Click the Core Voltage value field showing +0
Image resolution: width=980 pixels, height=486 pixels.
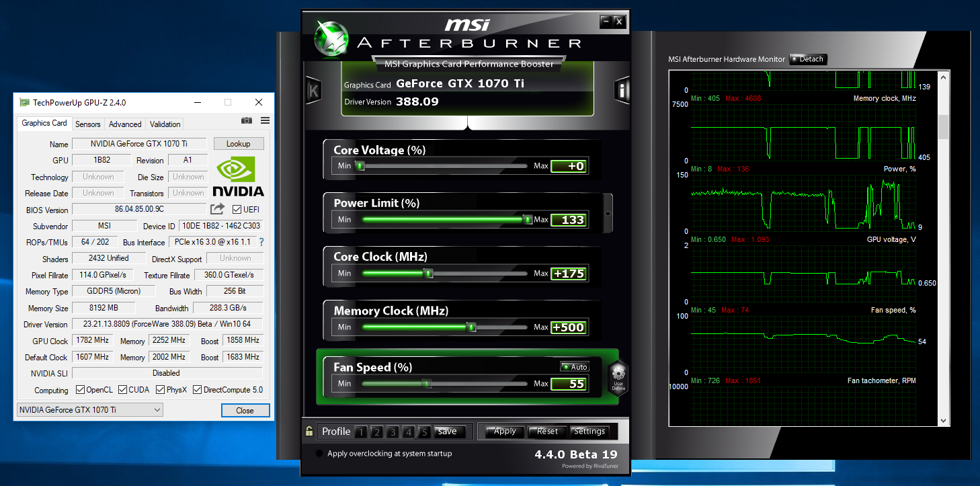pos(569,166)
